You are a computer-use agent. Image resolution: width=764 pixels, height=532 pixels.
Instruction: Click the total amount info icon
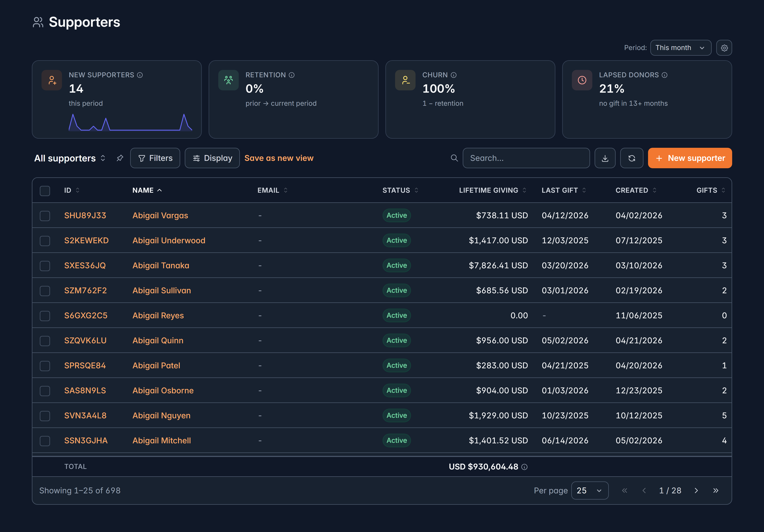524,467
